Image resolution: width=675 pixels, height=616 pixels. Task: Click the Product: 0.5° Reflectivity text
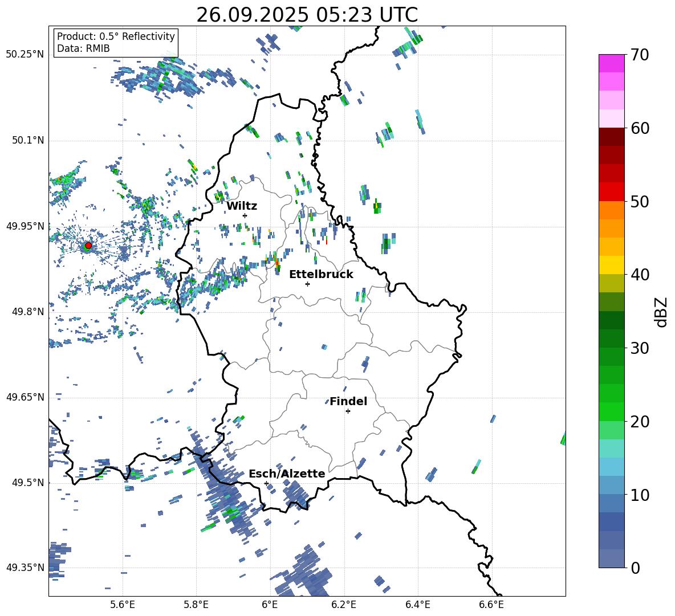(x=116, y=36)
